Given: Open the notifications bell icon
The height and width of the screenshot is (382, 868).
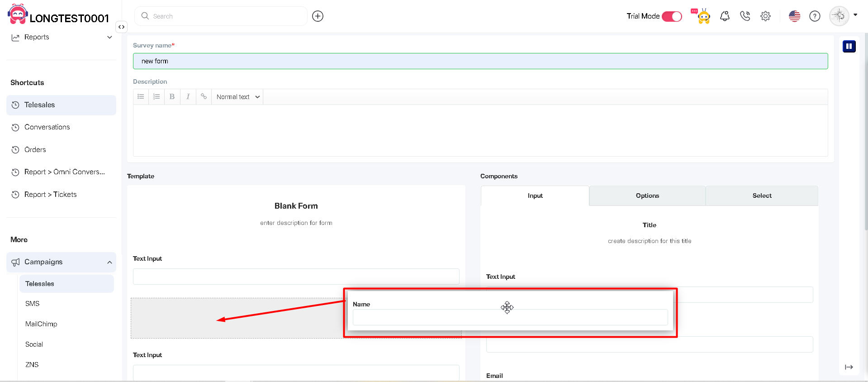Looking at the screenshot, I should tap(725, 16).
